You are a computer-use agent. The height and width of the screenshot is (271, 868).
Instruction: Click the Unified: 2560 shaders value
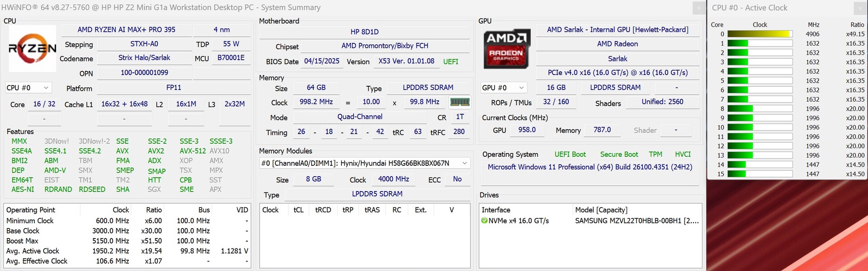pos(662,102)
